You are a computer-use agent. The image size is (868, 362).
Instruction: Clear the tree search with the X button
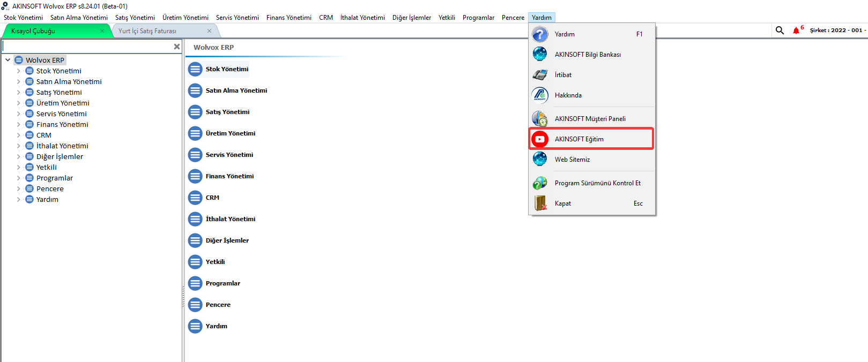(177, 47)
